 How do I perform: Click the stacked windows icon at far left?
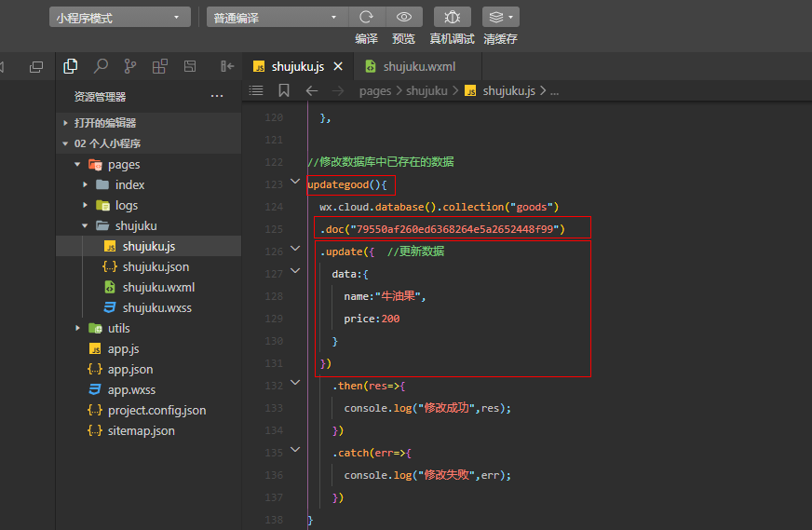coord(36,67)
